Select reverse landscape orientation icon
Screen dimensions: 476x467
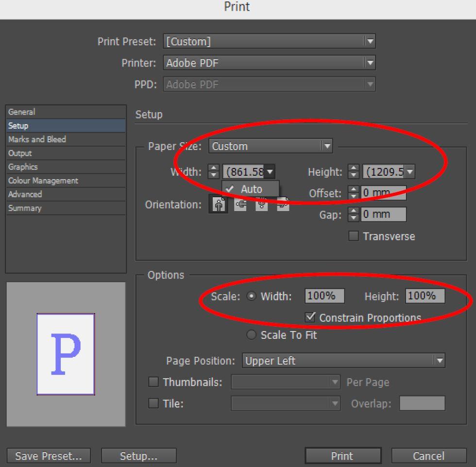coord(283,204)
